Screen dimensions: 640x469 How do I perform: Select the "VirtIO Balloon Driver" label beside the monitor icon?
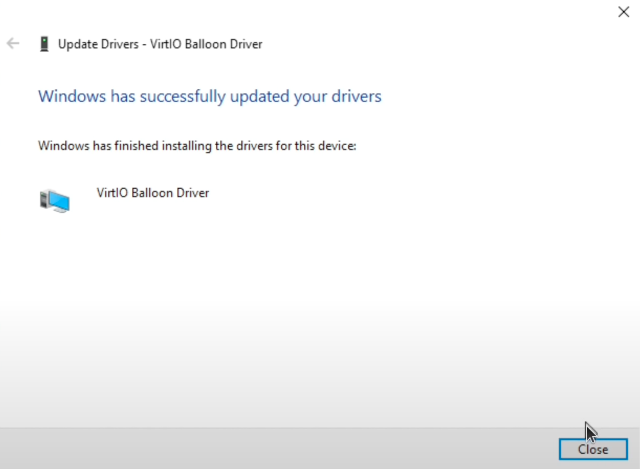[153, 193]
